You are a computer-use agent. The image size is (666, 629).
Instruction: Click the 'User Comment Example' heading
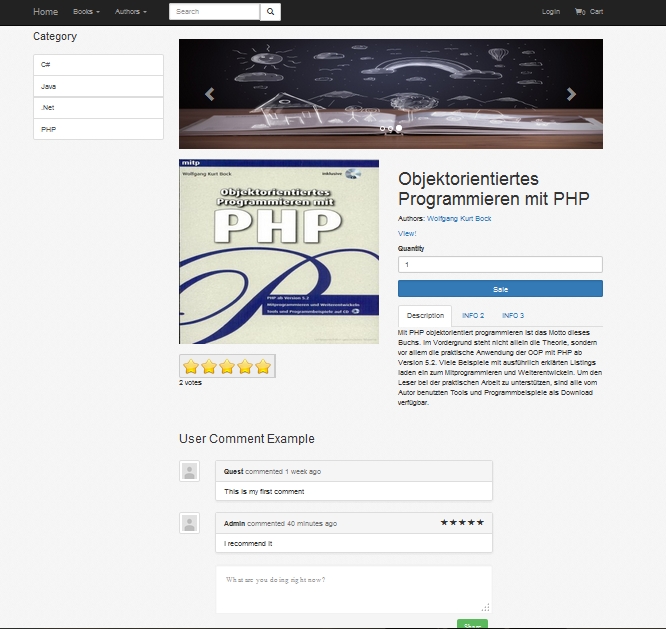pos(247,438)
